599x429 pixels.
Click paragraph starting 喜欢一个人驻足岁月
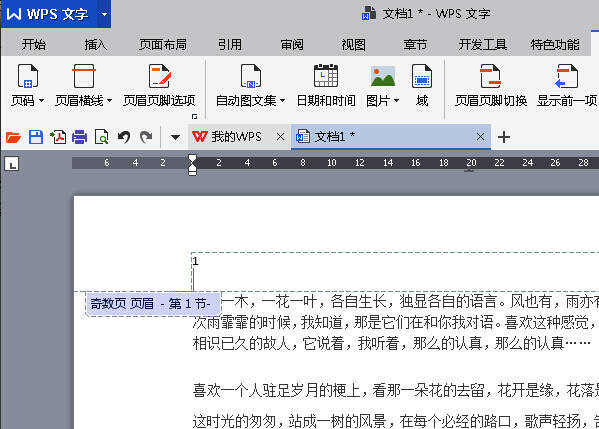click(395, 390)
